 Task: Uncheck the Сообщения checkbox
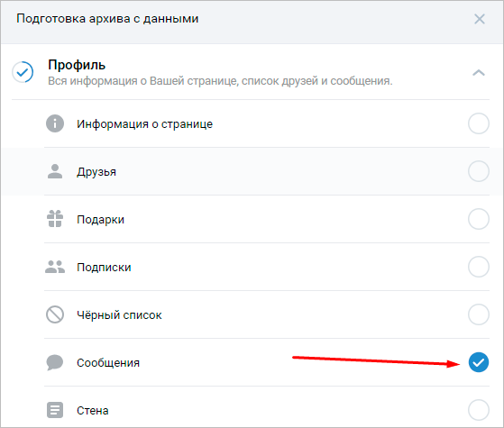479,362
